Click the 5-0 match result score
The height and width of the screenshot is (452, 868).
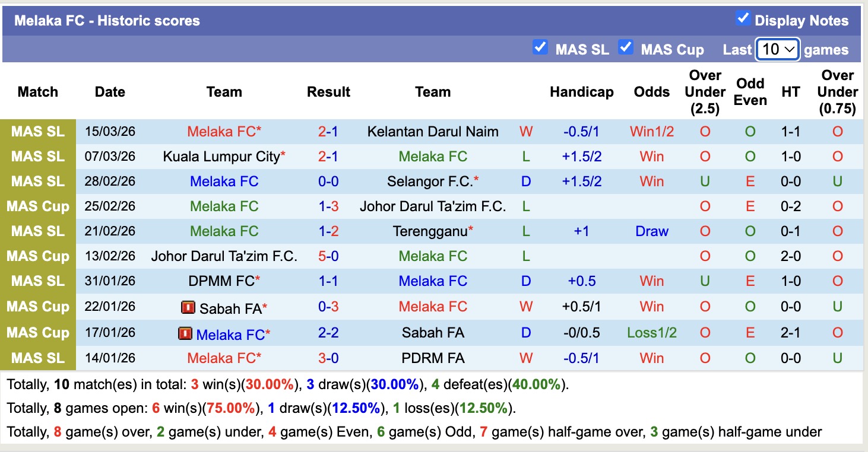point(328,256)
